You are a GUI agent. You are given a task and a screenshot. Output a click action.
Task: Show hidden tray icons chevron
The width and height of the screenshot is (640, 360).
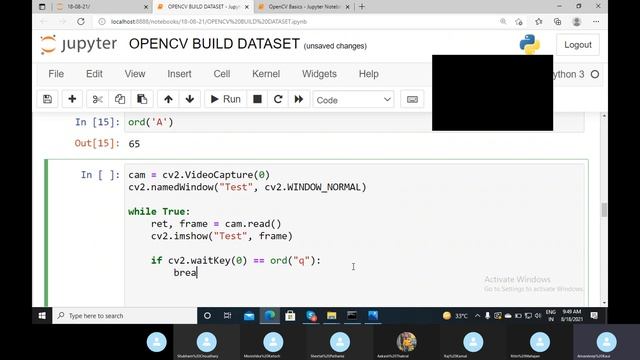coord(478,316)
